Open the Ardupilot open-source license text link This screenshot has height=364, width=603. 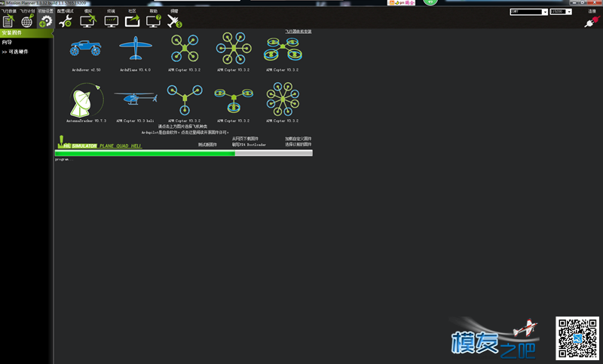[185, 133]
